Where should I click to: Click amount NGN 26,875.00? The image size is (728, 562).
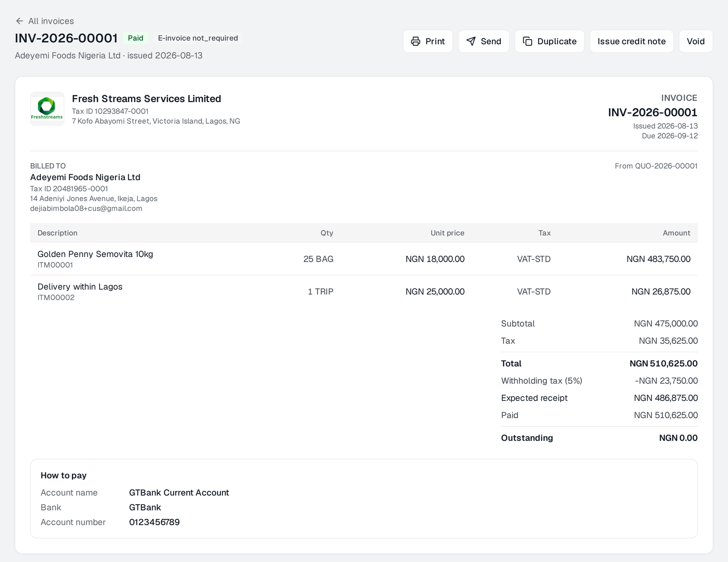coord(661,292)
